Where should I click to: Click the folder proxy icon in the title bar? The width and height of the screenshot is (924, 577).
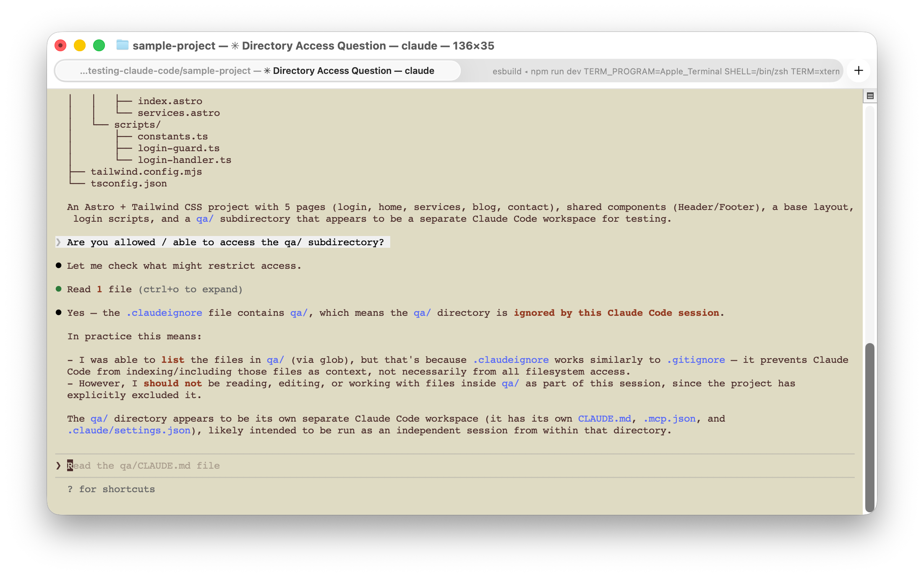122,45
